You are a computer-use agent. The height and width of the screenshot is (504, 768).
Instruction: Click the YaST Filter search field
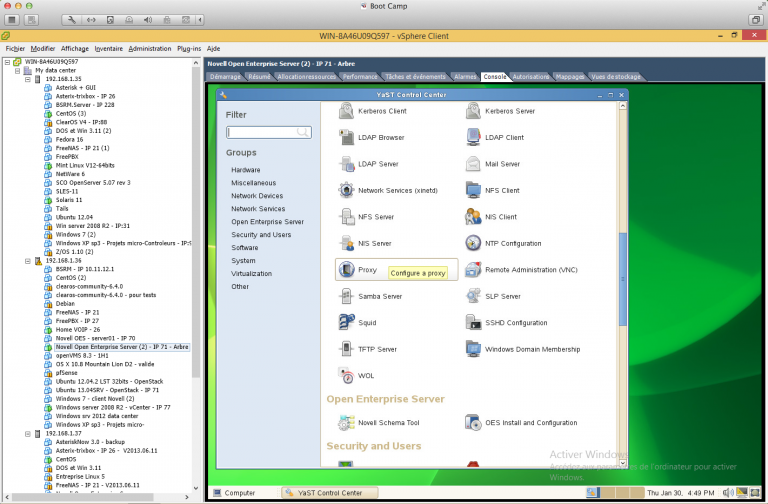tap(269, 132)
